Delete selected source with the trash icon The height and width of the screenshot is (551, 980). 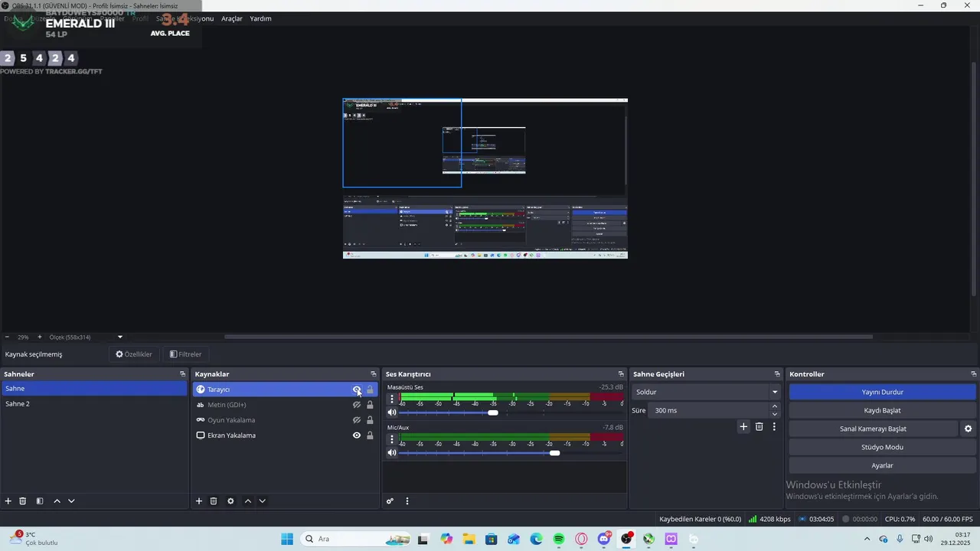[x=214, y=501]
